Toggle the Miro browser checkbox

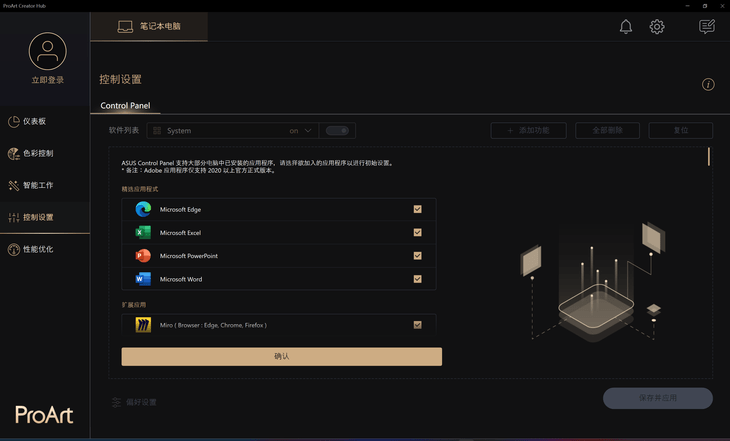(x=417, y=325)
